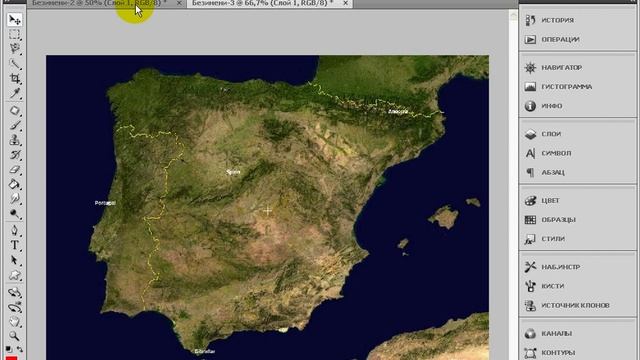Click the Gibraltar label on the map
This screenshot has height=360, width=640.
click(x=204, y=351)
